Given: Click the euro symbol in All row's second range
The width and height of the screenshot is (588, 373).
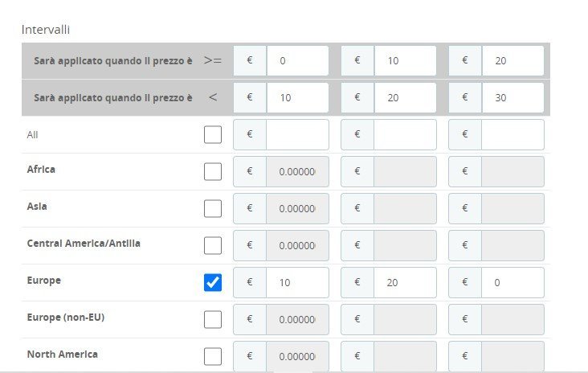Looking at the screenshot, I should [x=357, y=134].
